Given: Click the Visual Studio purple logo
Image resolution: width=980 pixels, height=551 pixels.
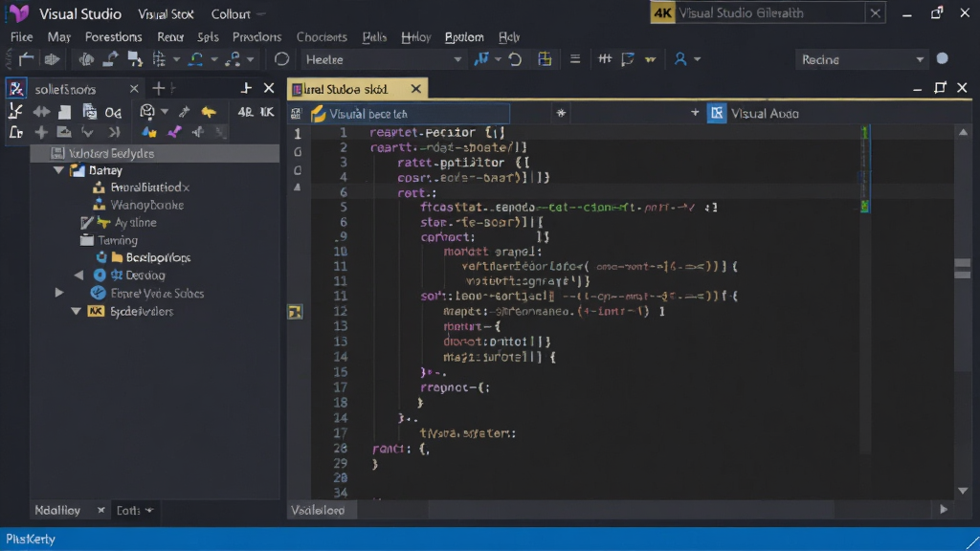Looking at the screenshot, I should click(x=19, y=13).
